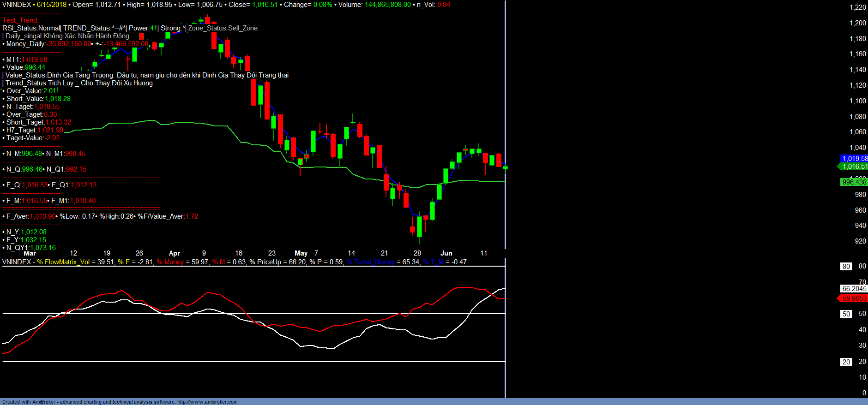
Task: Click the boxed 20 level label
Action: tap(846, 362)
